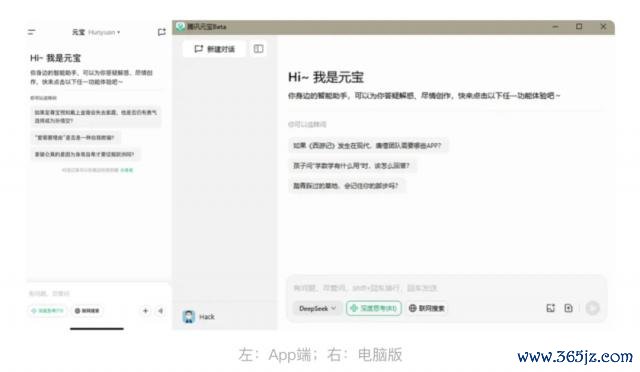Click the desktop message input field

(x=447, y=288)
